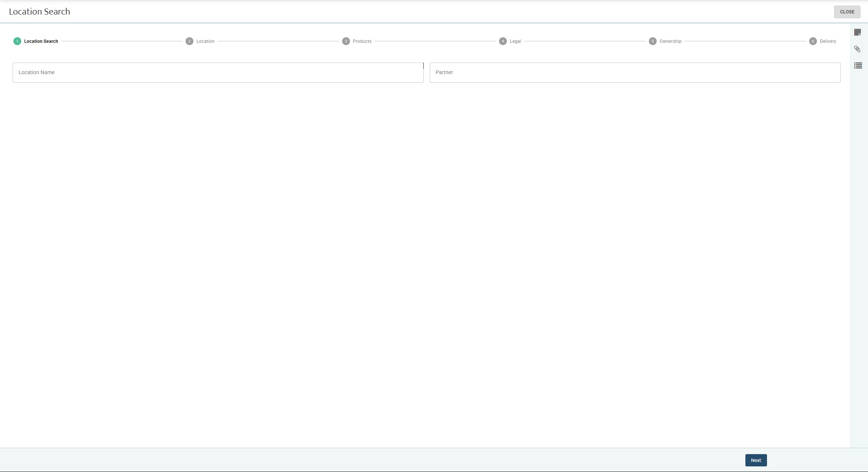Open the Delivery step label

pyautogui.click(x=828, y=41)
